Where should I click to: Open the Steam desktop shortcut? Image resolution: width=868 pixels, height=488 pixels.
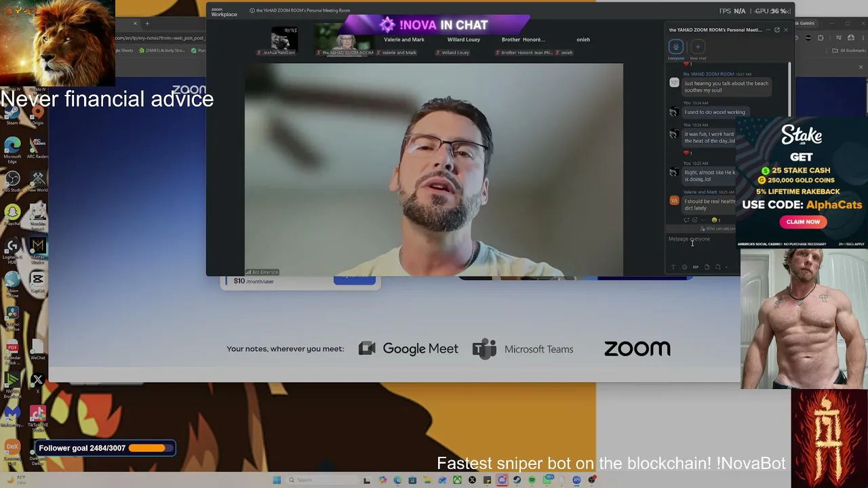click(x=12, y=115)
